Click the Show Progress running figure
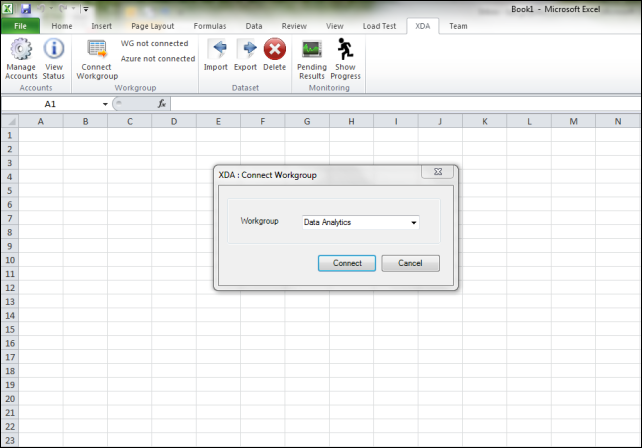The height and width of the screenshot is (448, 642). click(345, 49)
